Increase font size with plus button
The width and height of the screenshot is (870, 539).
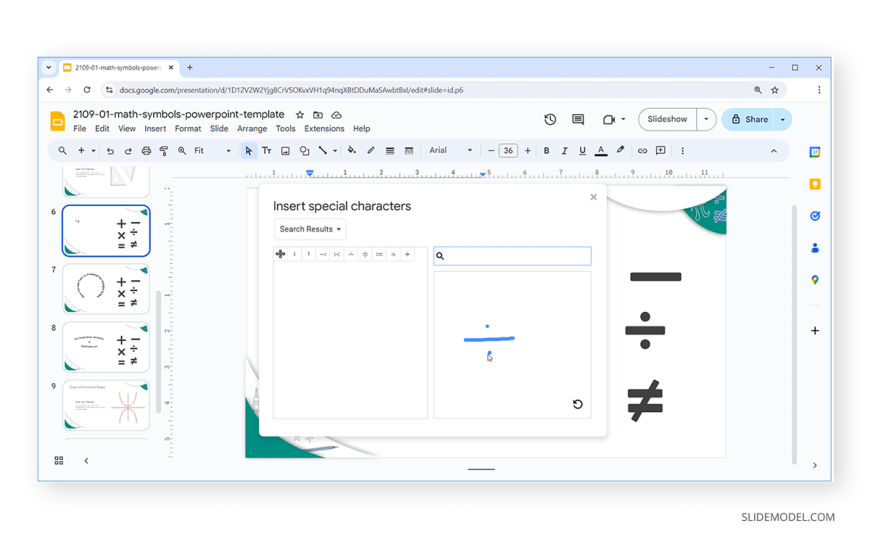(x=528, y=151)
